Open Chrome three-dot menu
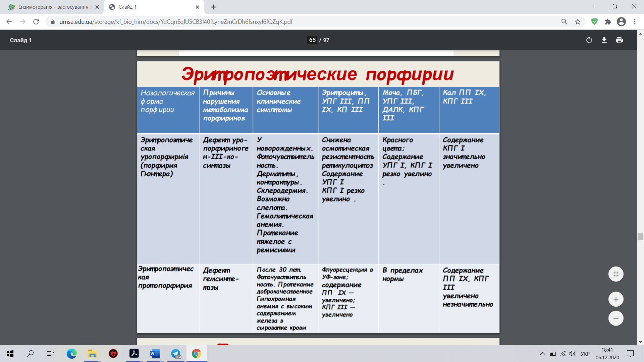Screen dimensions: 644x362 pos(635,22)
